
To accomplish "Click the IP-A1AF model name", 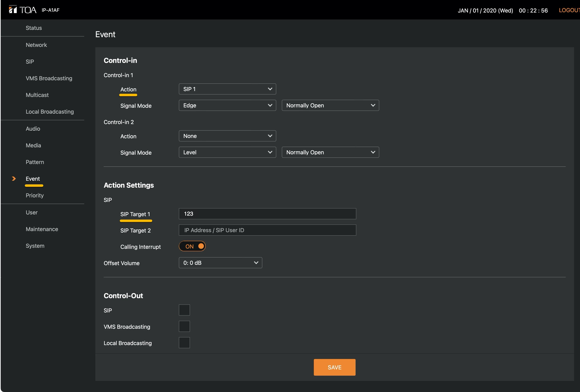I will (50, 10).
